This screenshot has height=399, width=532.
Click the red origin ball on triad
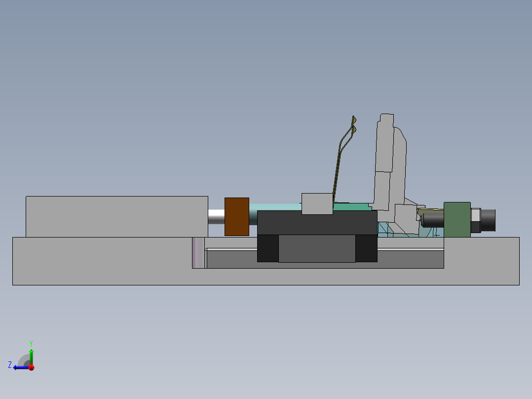click(32, 367)
